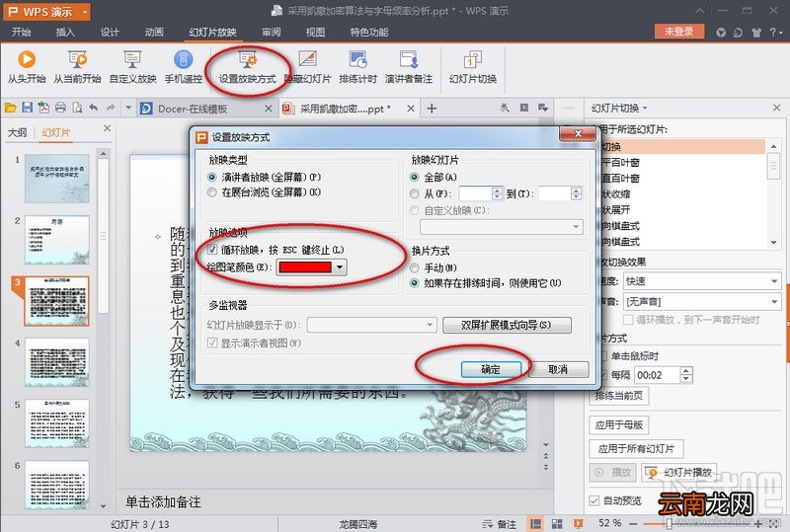
Task: Click 排练当前页 rehearse current page
Action: [619, 396]
